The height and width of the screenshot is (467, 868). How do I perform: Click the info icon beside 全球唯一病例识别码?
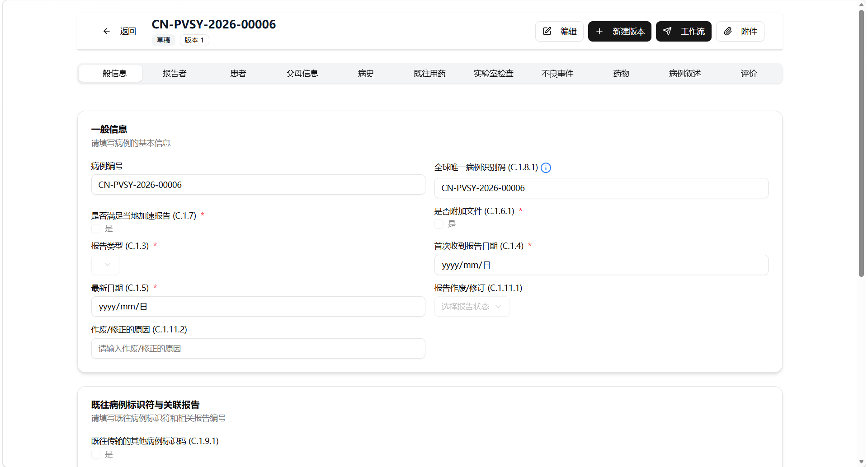pos(546,168)
